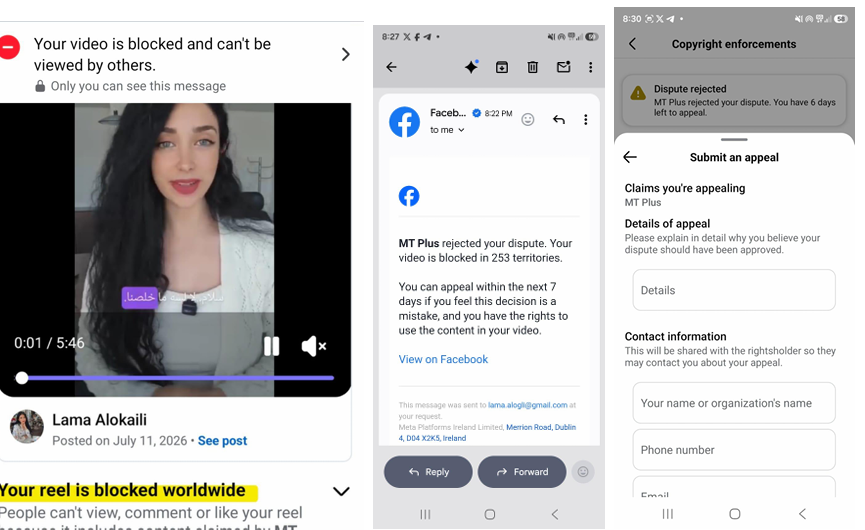
Task: Collapse the 'Your reel is blocked worldwide' section
Action: (341, 491)
